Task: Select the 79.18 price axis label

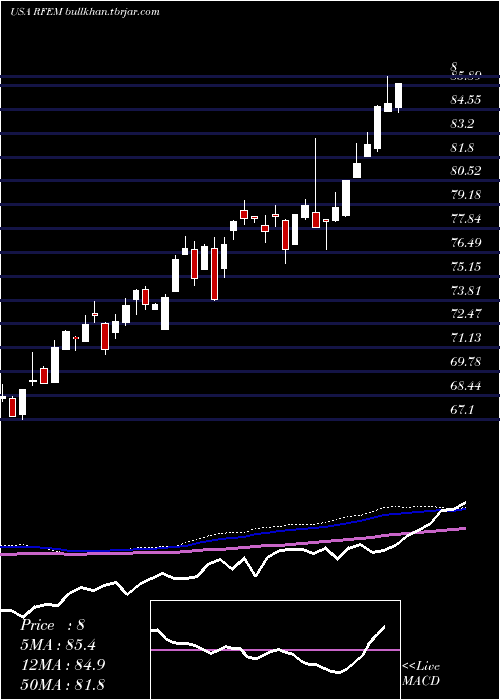Action: tap(466, 195)
